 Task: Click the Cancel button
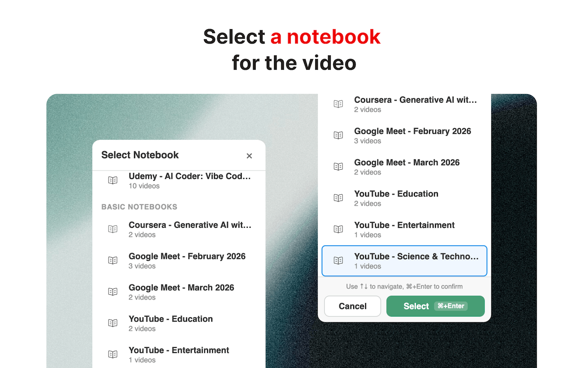[x=352, y=306]
